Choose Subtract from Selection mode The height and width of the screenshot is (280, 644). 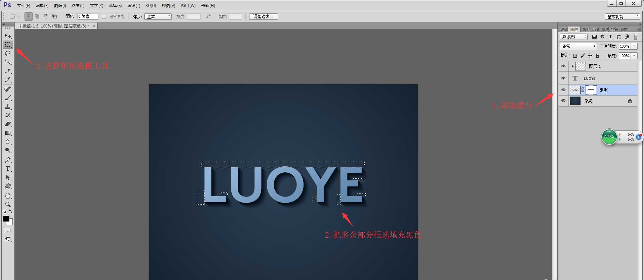(46, 16)
